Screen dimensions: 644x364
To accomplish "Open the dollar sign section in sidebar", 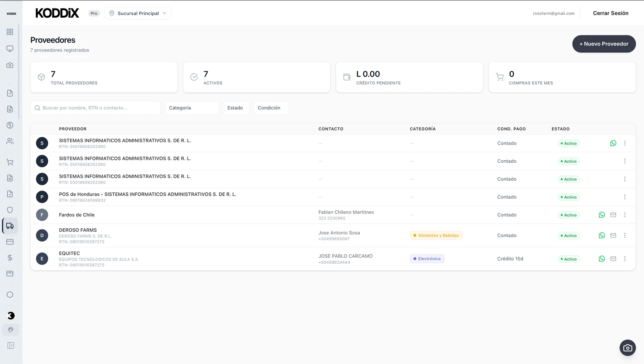I will pos(10,258).
